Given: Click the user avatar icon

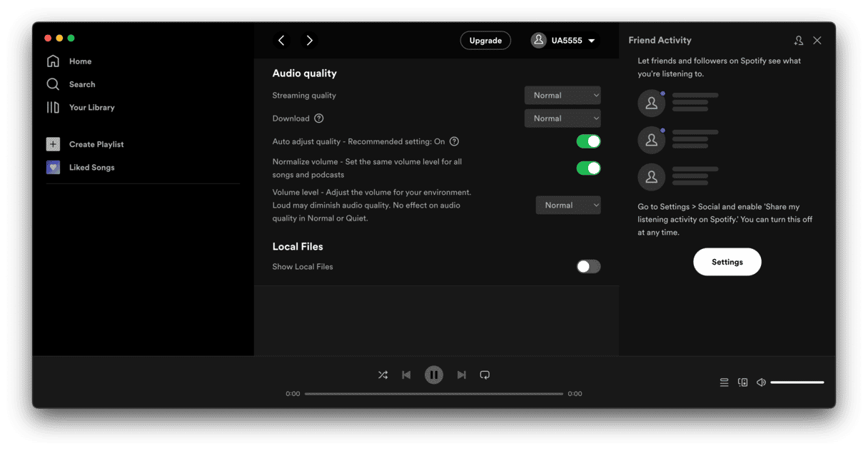Looking at the screenshot, I should click(539, 41).
